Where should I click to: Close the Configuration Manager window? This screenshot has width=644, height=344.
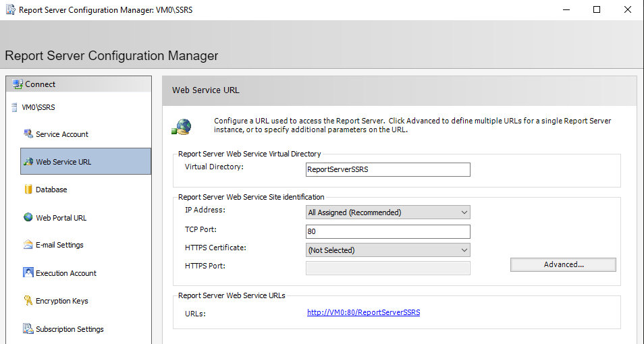[628, 9]
